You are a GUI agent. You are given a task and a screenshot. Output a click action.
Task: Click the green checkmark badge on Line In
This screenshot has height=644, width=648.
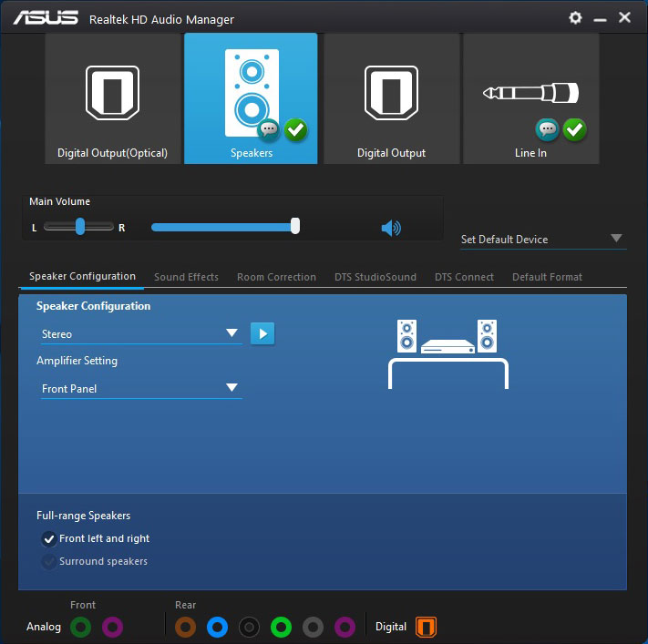click(574, 129)
